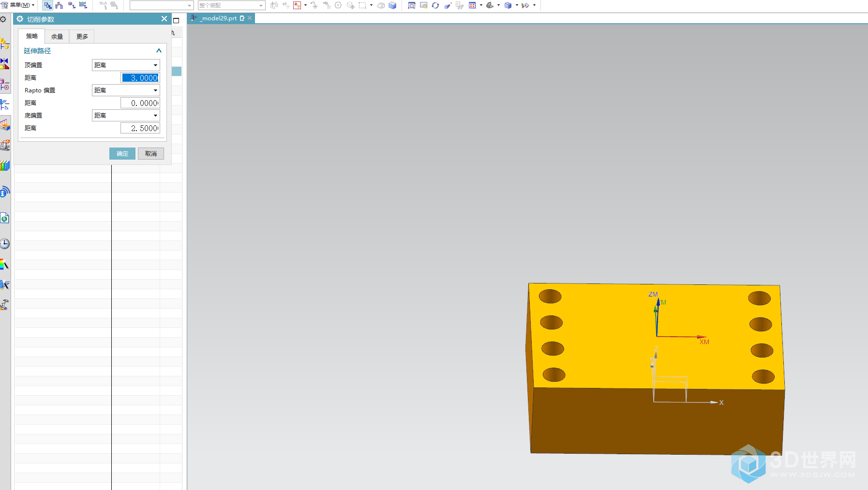Click the hexagon polygon selection icon
Screen dimensions: 868x490
click(x=338, y=5)
